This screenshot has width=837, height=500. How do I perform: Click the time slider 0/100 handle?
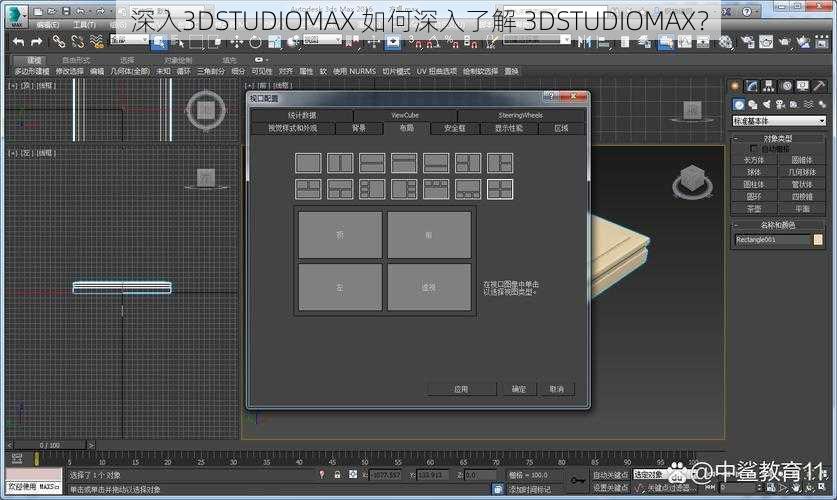pyautogui.click(x=50, y=445)
